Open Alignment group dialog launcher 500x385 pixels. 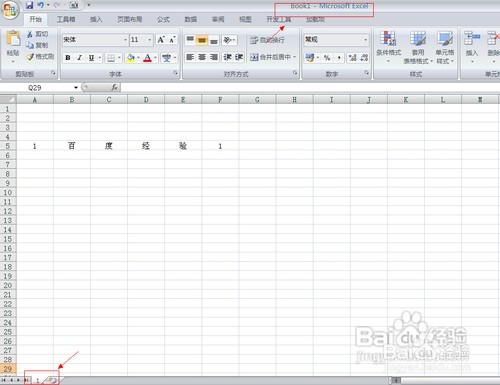295,73
